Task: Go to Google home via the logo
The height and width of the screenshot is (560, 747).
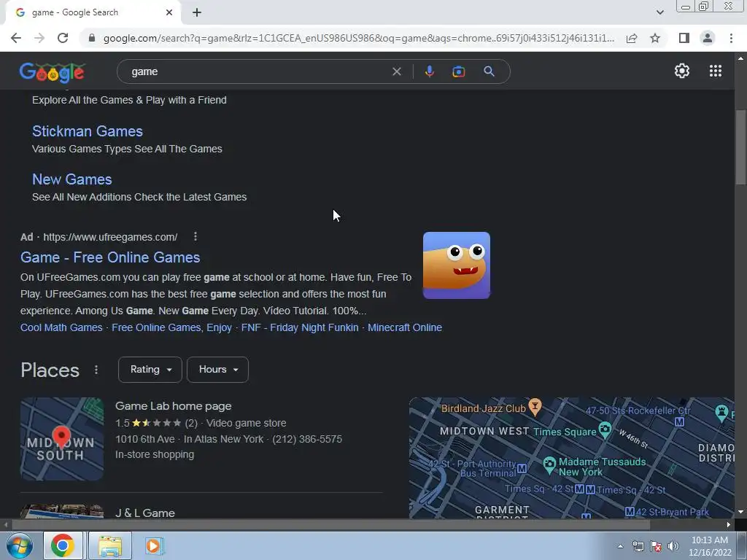Action: [53, 72]
